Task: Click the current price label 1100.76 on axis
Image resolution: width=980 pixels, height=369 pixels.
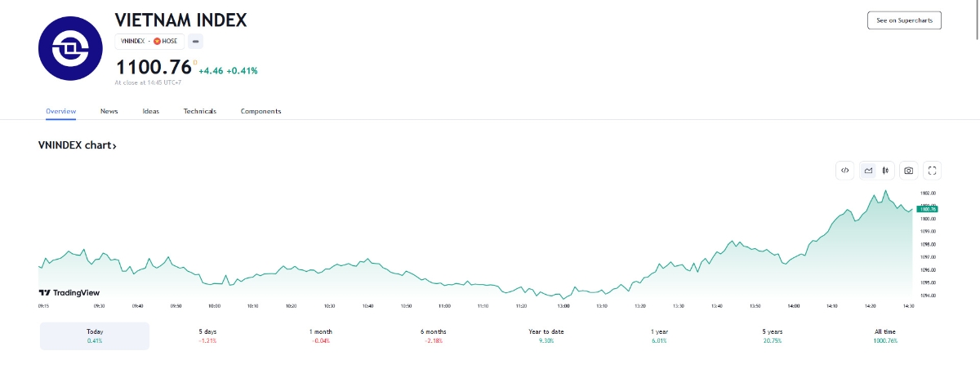Action: coord(927,209)
